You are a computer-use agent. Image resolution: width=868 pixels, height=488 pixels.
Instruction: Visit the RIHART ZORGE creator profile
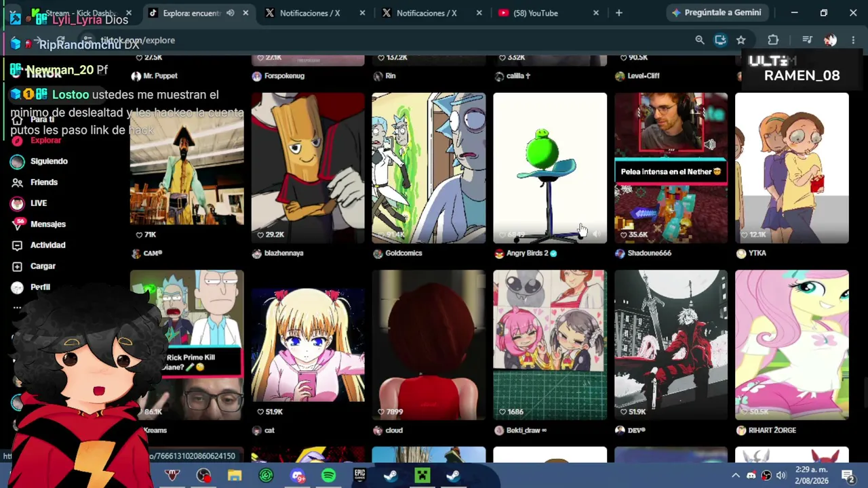(772, 430)
